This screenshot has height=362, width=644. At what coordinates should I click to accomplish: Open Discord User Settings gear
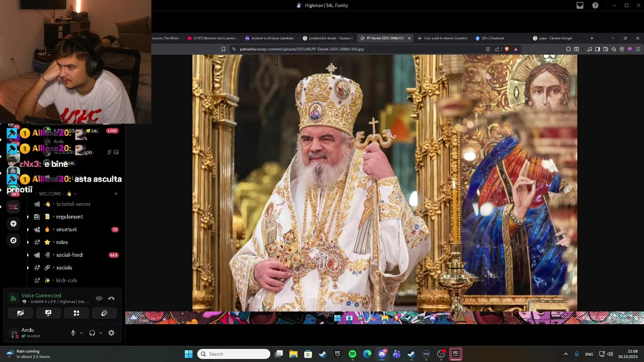[111, 333]
